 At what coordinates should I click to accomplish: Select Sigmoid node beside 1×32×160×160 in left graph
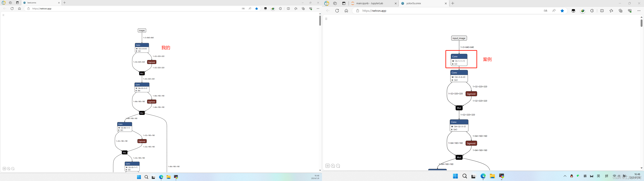coord(142,141)
